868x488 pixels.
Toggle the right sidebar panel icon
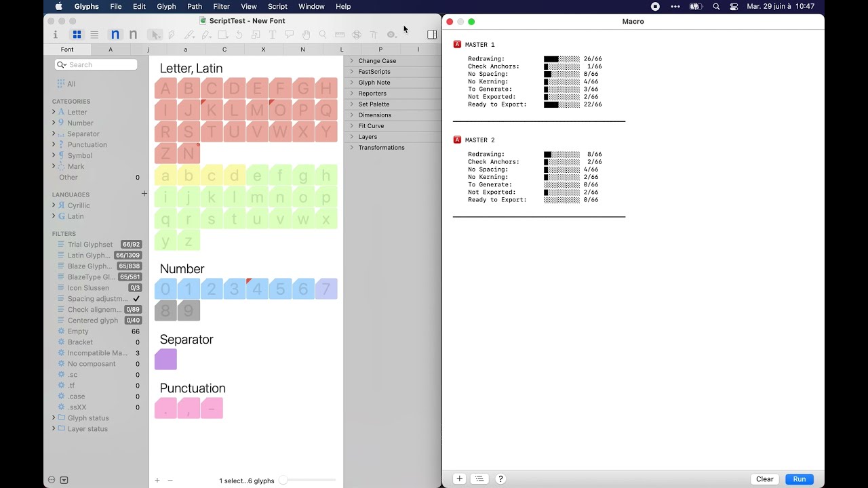pyautogui.click(x=432, y=35)
